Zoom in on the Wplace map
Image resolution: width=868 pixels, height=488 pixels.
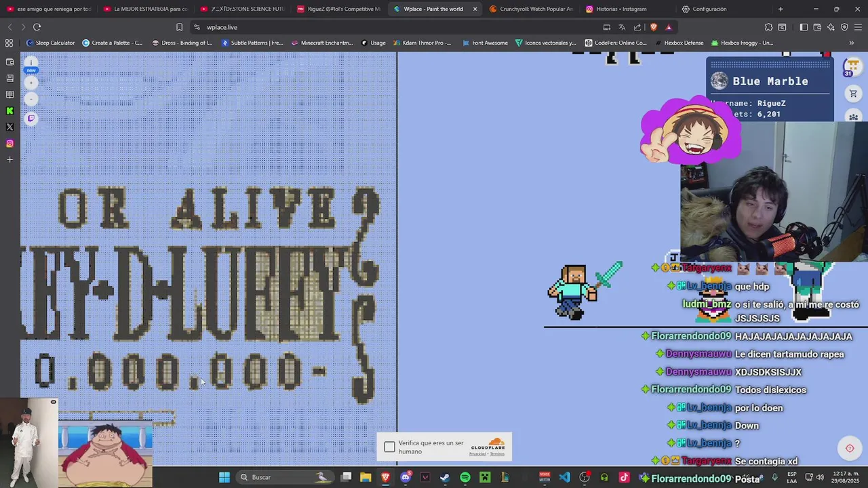click(x=31, y=83)
